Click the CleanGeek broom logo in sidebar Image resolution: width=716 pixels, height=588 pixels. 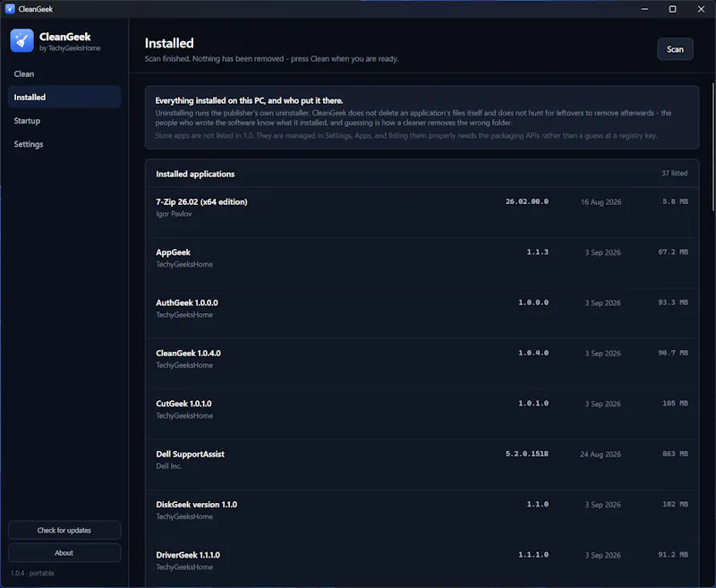[x=21, y=40]
